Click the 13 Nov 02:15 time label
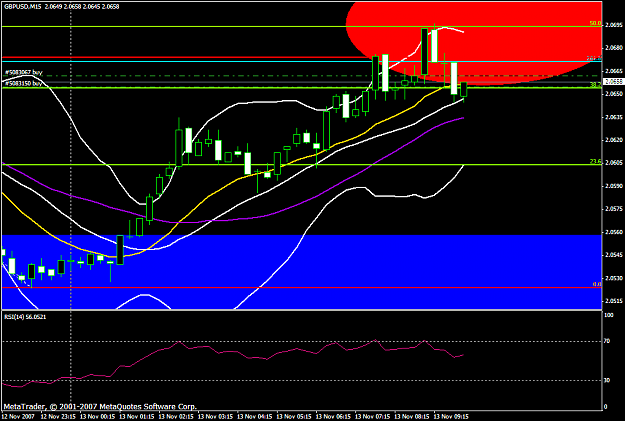This screenshot has height=421, width=625. click(x=177, y=417)
